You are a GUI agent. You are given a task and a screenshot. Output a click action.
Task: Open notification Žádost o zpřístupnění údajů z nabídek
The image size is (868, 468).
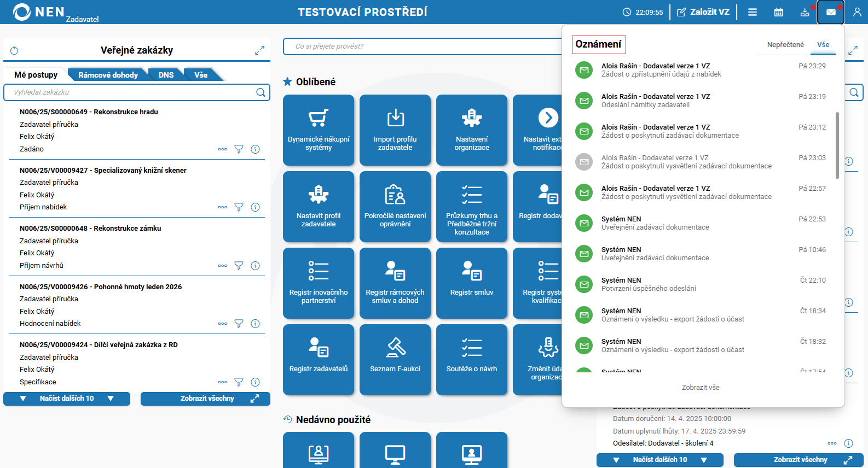point(701,70)
